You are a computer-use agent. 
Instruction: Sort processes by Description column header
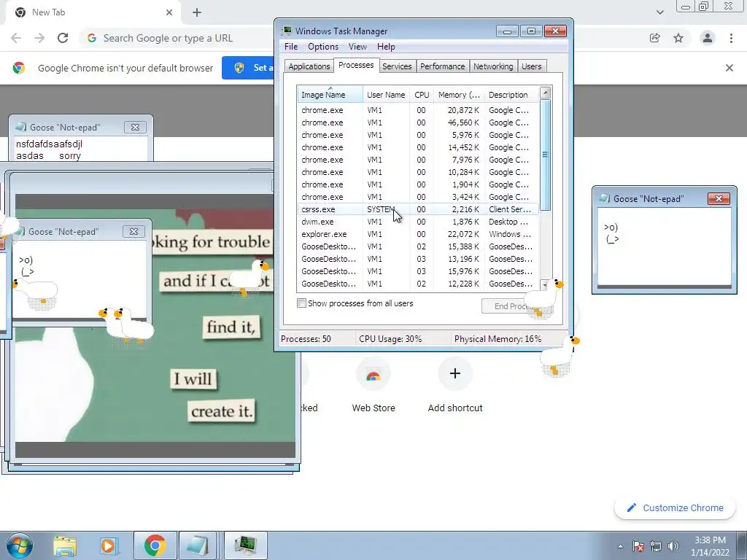(x=511, y=95)
